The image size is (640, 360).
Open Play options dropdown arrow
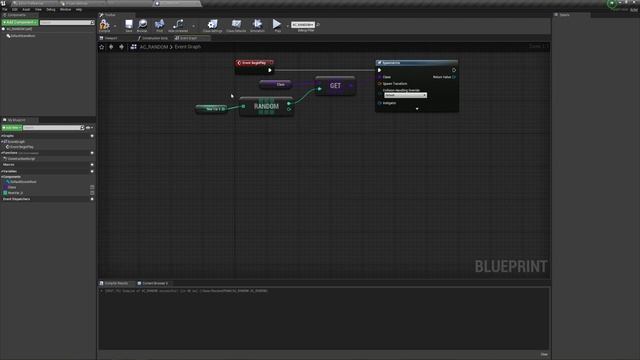[287, 26]
